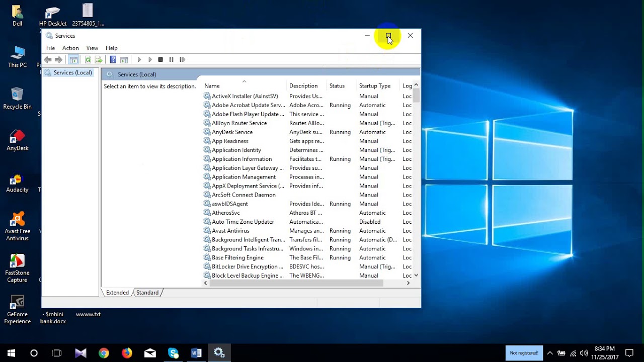Open the File menu
Viewport: 644px width, 362px height.
point(50,48)
